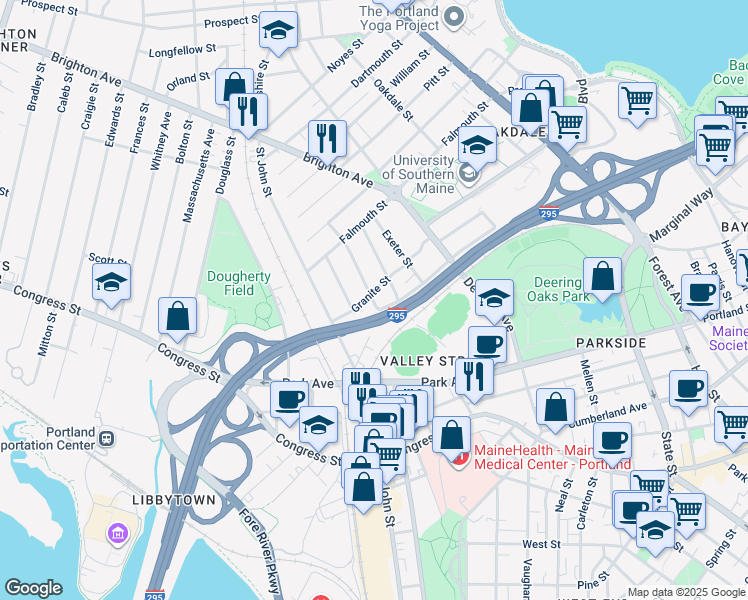Image resolution: width=748 pixels, height=600 pixels.
Task: Open the shopping bag marker near Cumberland Ave
Action: [x=555, y=407]
